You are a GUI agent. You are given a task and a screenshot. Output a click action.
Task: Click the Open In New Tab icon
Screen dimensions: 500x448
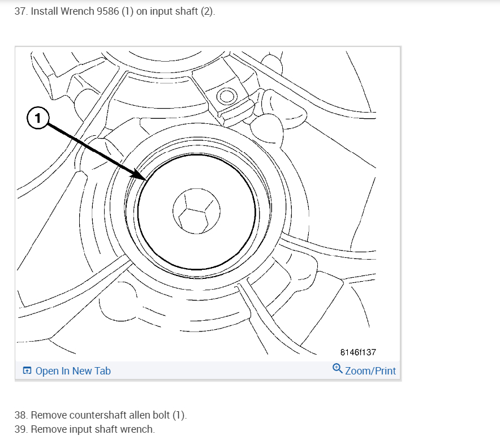[x=27, y=371]
